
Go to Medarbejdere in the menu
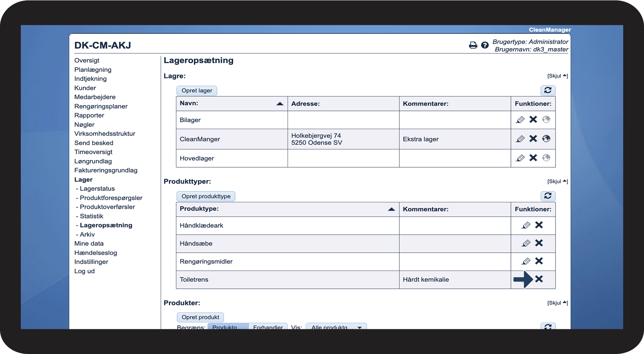coord(95,97)
